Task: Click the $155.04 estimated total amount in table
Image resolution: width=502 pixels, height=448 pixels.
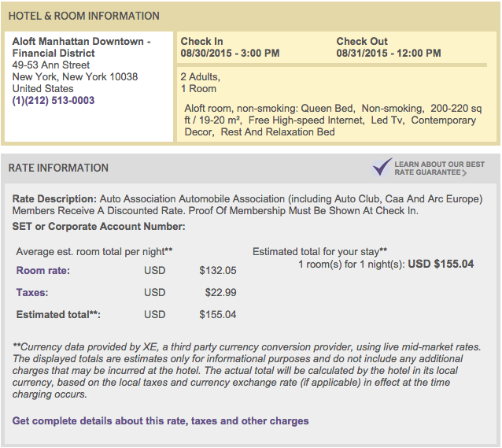Action: click(x=218, y=315)
